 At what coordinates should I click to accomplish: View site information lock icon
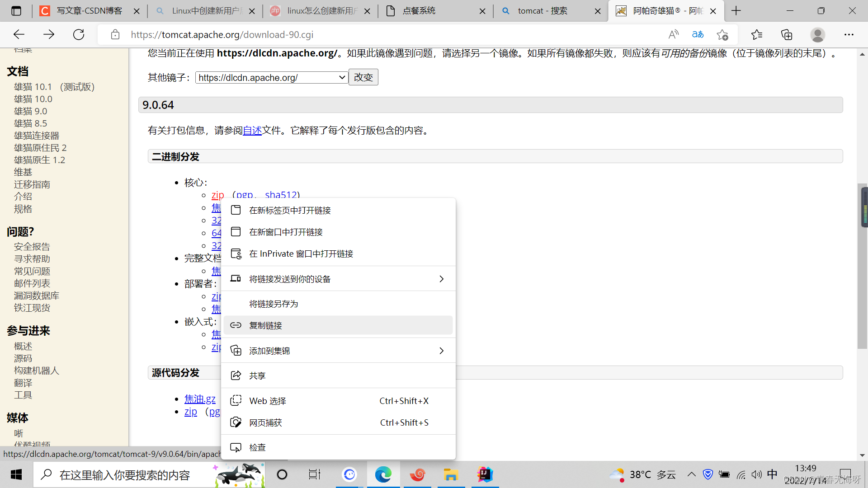[x=115, y=34]
